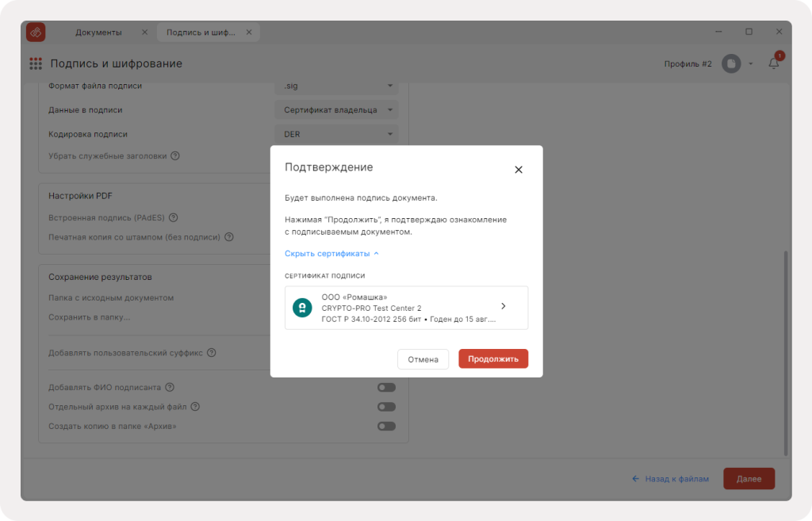Click the Профиль #2 label

point(688,63)
